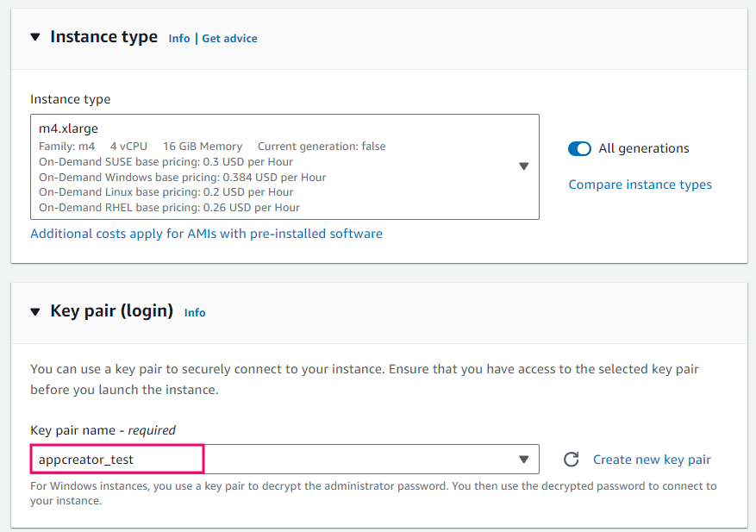Click the Instance type section heading
756x532 pixels.
pos(103,37)
